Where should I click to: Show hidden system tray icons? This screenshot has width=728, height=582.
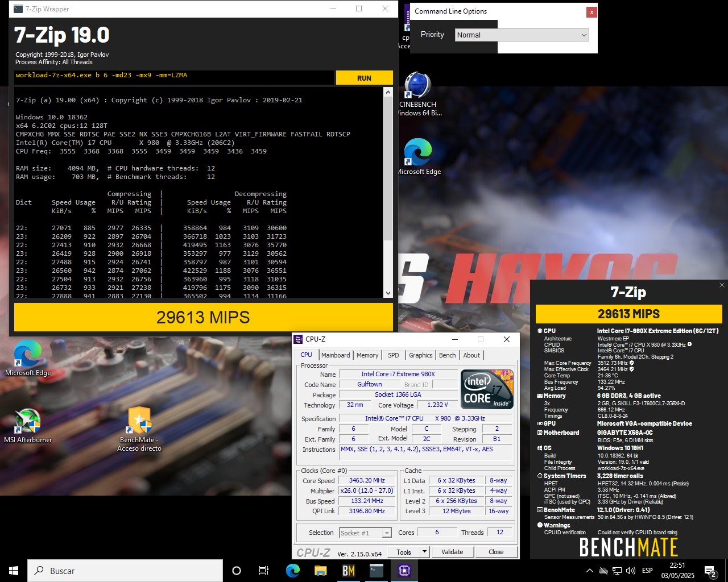click(590, 571)
